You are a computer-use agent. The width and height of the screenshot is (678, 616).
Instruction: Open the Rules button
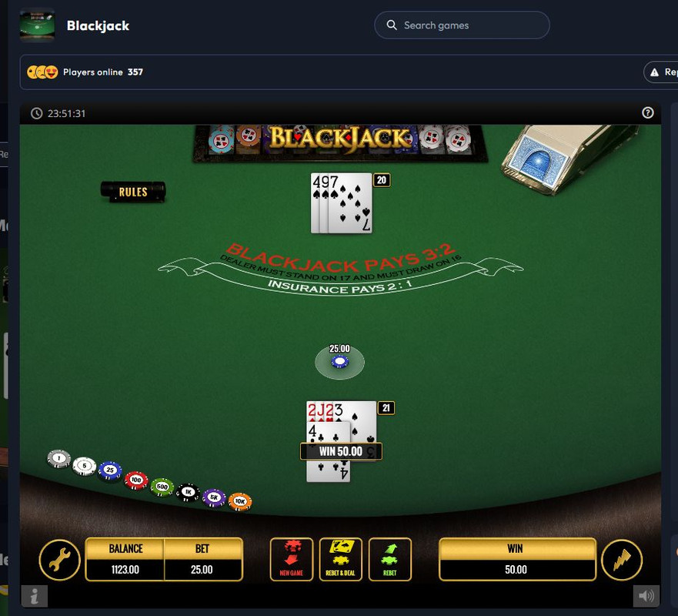click(133, 192)
